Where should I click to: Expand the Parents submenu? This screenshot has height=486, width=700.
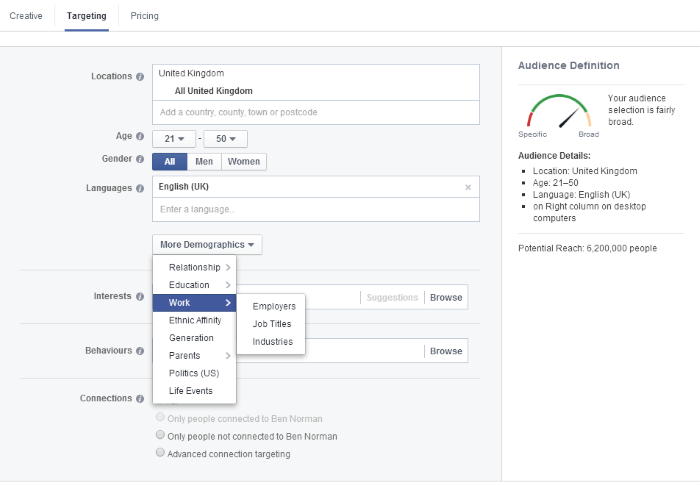click(194, 356)
